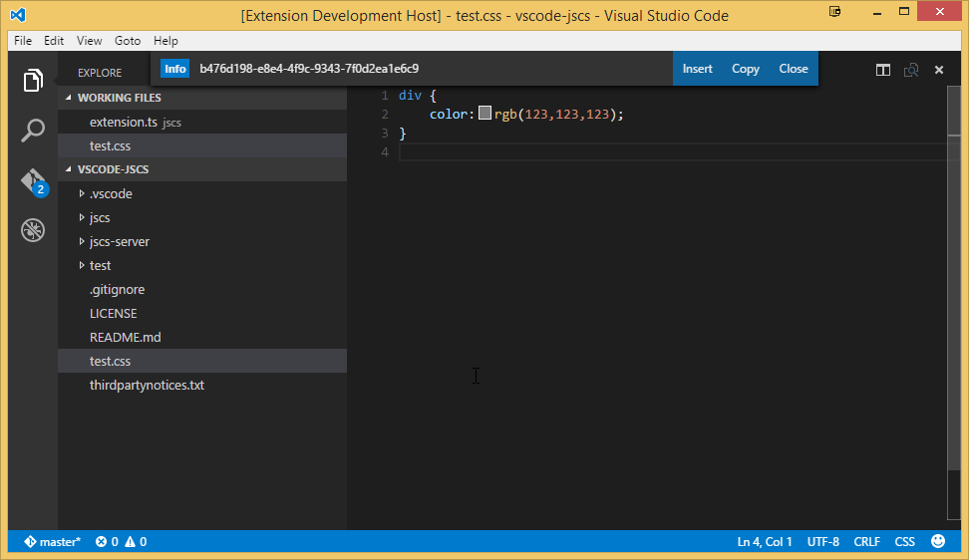Viewport: 969px width, 560px height.
Task: Open the Edit menu
Action: [x=54, y=41]
